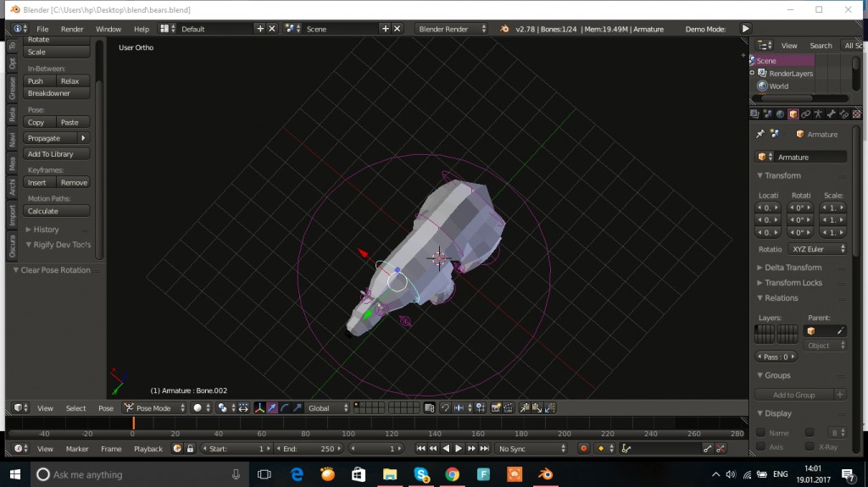The width and height of the screenshot is (868, 487).
Task: Enable the Axis display checkbox
Action: coord(760,446)
